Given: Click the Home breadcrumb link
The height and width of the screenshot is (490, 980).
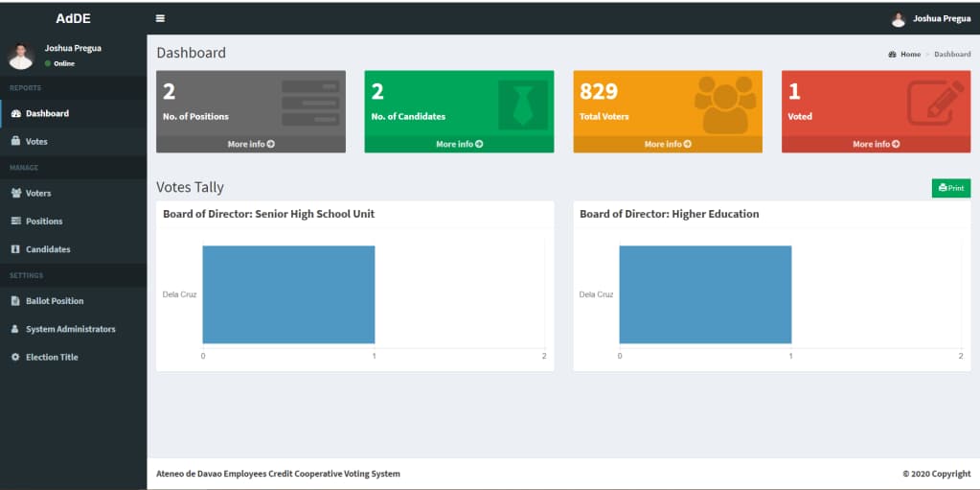Looking at the screenshot, I should tap(904, 55).
